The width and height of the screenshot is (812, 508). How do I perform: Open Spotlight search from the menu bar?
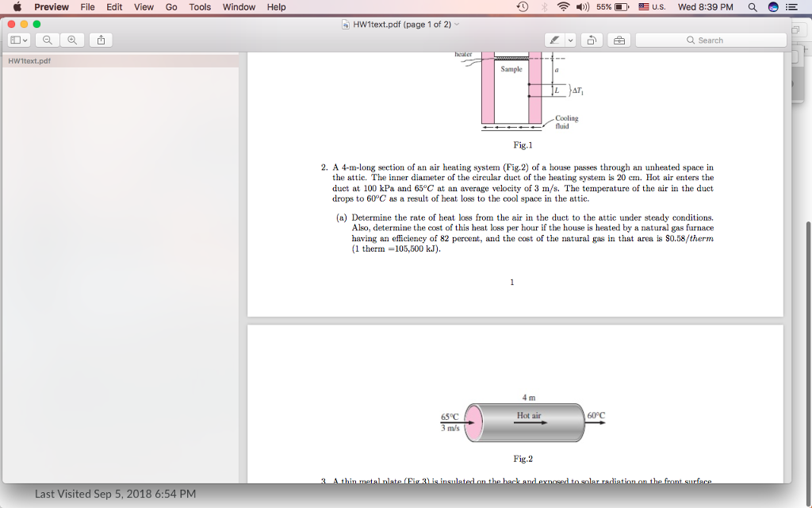(752, 7)
